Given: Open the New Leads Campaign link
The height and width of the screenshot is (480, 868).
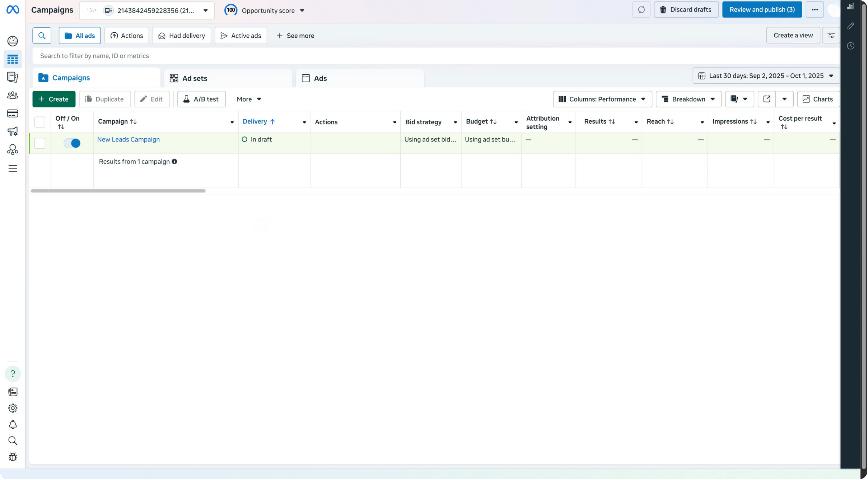Looking at the screenshot, I should click(x=129, y=139).
